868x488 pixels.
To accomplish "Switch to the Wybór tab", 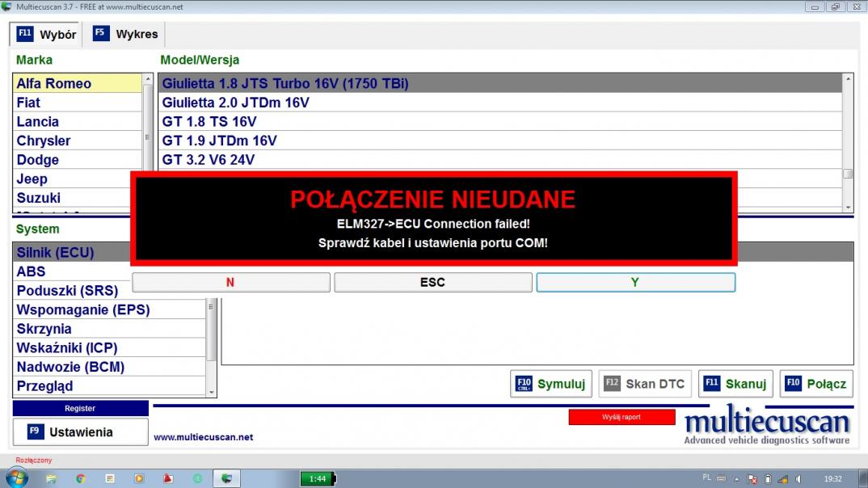I will point(45,34).
